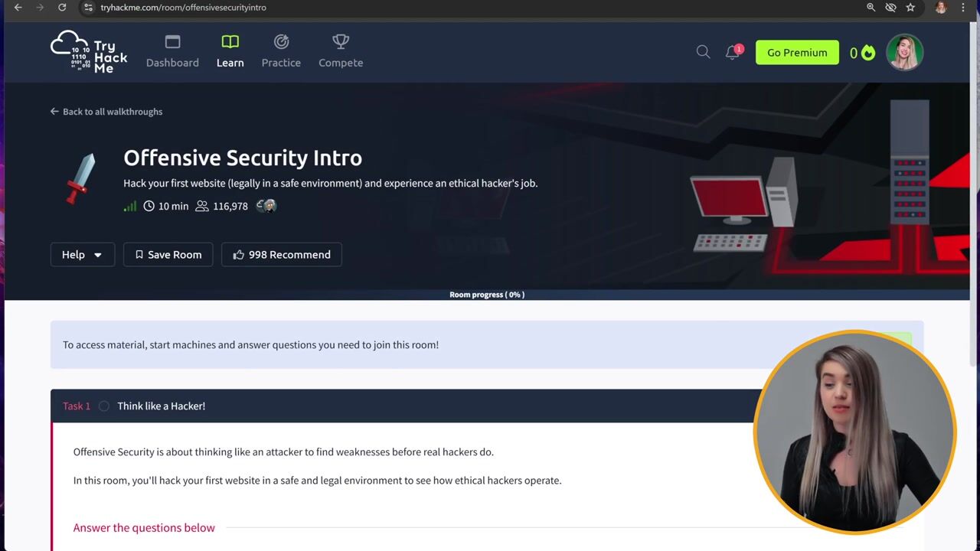The image size is (980, 551).
Task: Click the streak flame counter
Action: tap(862, 53)
